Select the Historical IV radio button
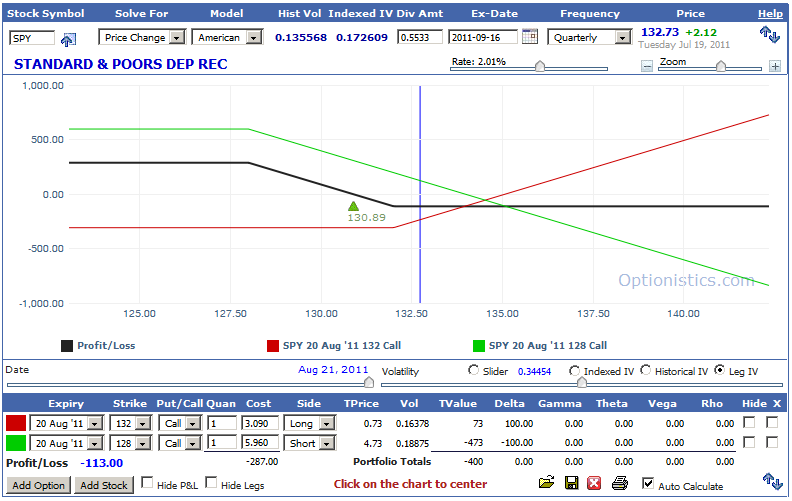This screenshot has height=501, width=792. (x=646, y=370)
